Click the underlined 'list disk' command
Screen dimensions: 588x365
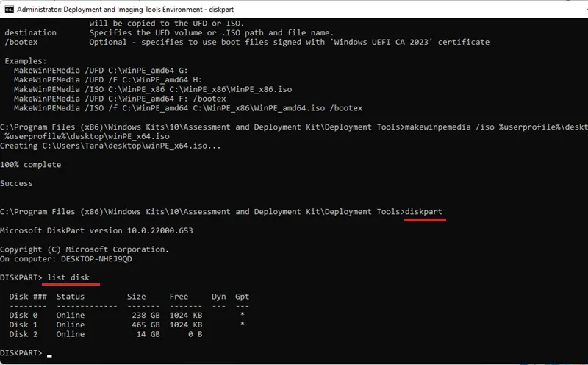click(x=68, y=277)
